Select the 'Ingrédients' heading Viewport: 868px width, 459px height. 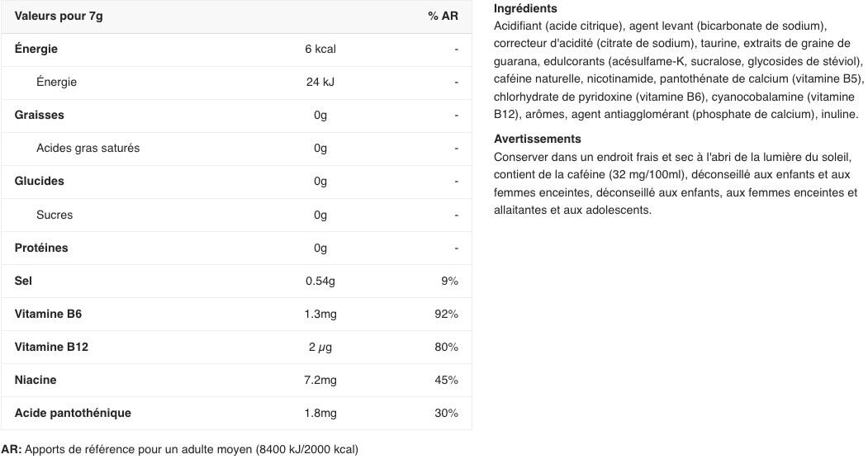coord(525,8)
